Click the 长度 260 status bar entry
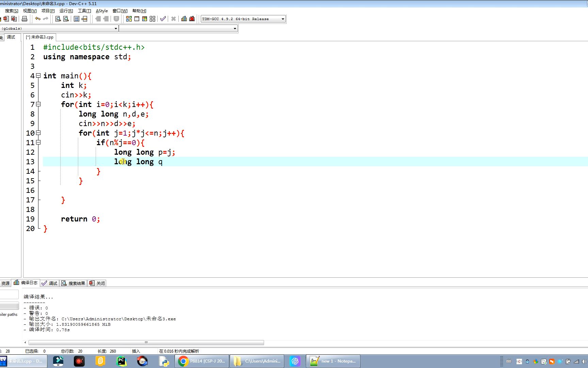588x368 pixels. pos(107,351)
